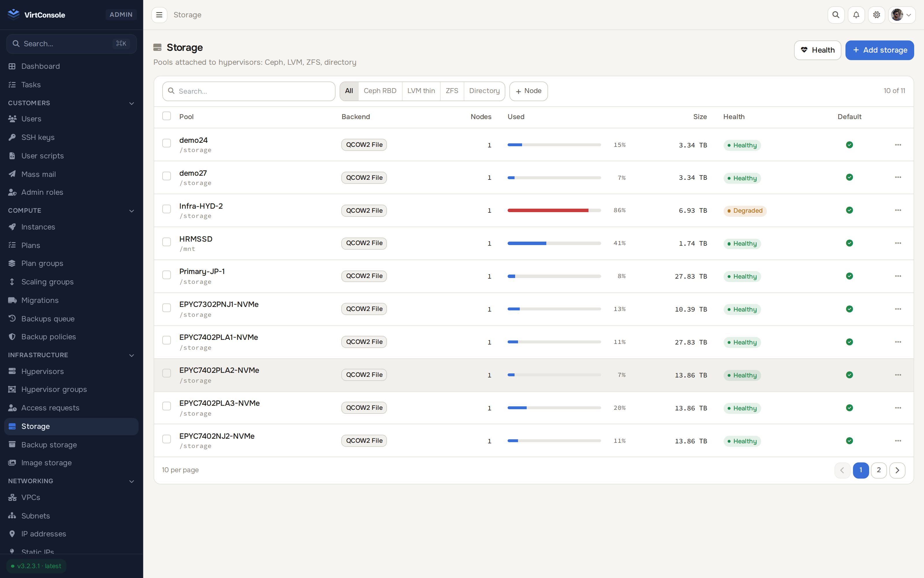Click the Add storage button
Viewport: 924px width, 578px height.
tap(879, 50)
